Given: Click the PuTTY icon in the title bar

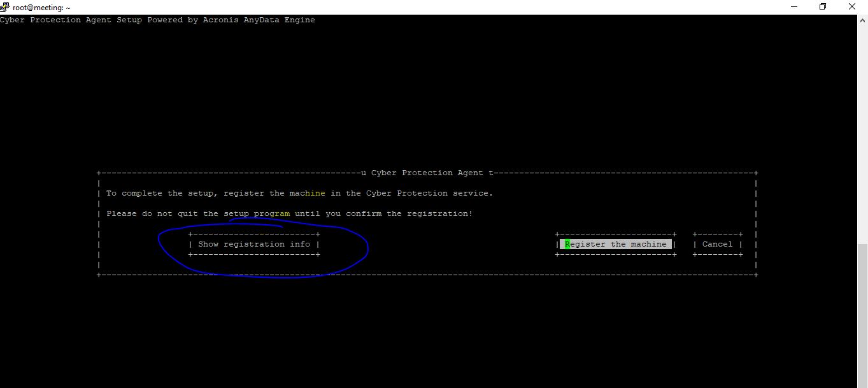Looking at the screenshot, I should [5, 6].
